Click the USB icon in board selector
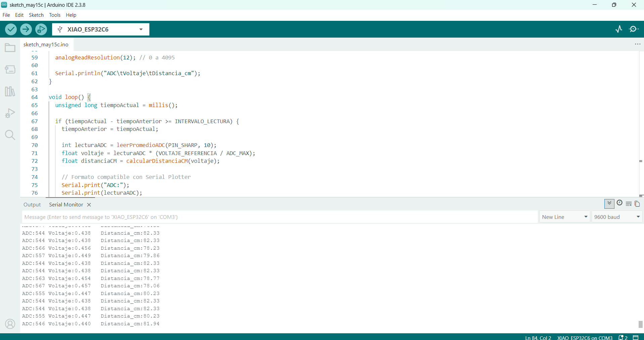The image size is (644, 340). tap(60, 30)
